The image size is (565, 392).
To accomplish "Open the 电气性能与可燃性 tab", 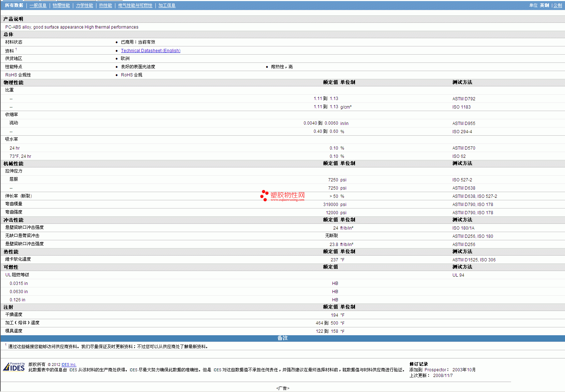I will 135,5.
